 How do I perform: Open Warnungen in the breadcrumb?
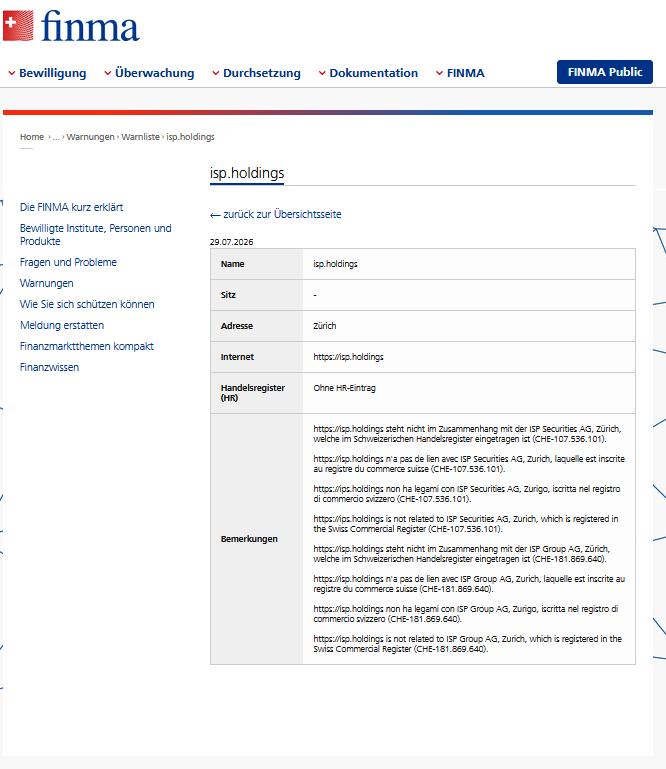(x=90, y=137)
